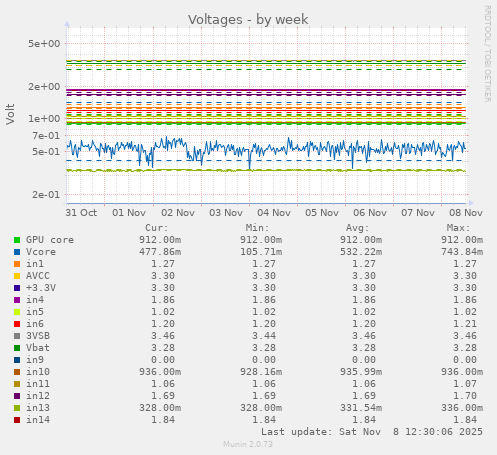Click in13 average value 331.54m

pyautogui.click(x=361, y=408)
